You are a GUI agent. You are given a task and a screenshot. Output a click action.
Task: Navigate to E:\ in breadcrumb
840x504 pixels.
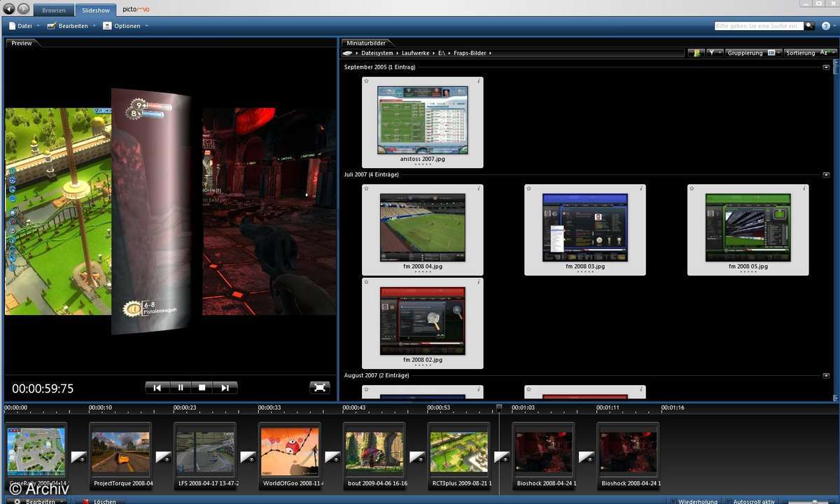(442, 53)
